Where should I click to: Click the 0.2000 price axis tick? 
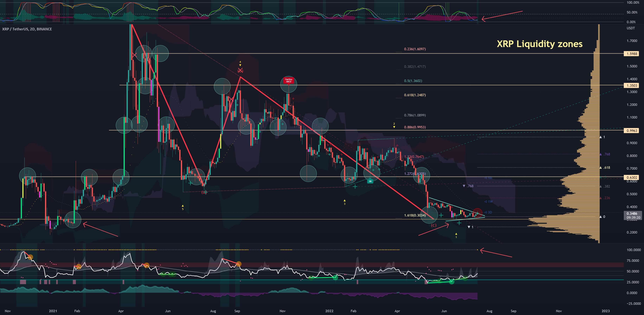[x=632, y=232]
